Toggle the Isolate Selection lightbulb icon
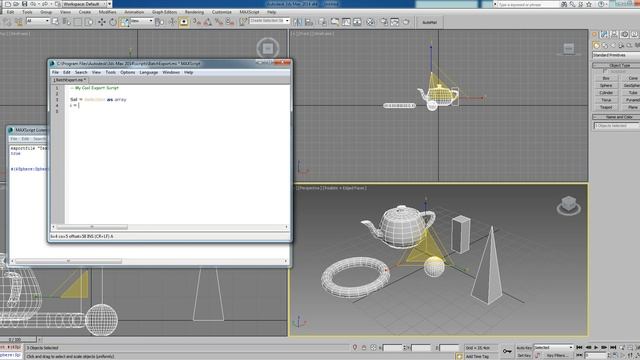This screenshot has height=360, width=640. pos(354,348)
